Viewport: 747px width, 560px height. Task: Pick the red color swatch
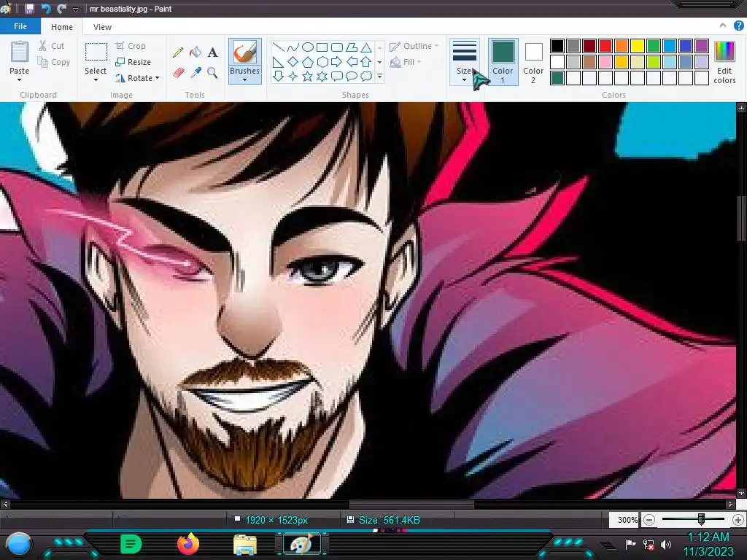pos(605,46)
